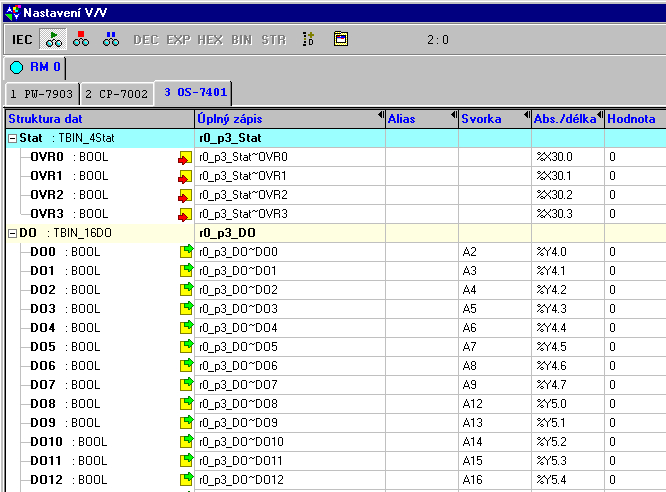This screenshot has height=492, width=666.
Task: Click the output arrow icon for DO1
Action: point(186,270)
